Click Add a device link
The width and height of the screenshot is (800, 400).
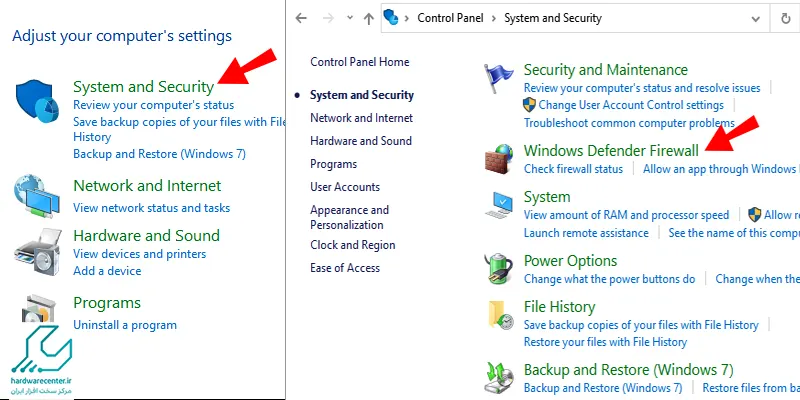(x=107, y=271)
